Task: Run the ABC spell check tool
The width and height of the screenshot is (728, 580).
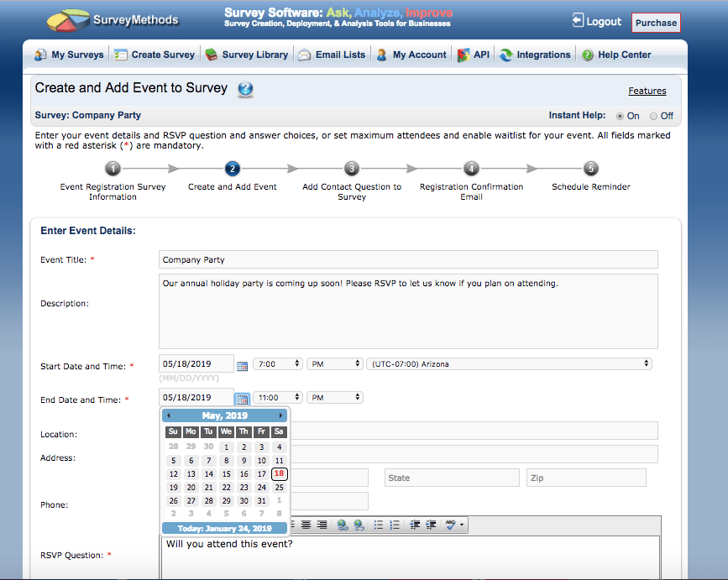Action: point(451,525)
